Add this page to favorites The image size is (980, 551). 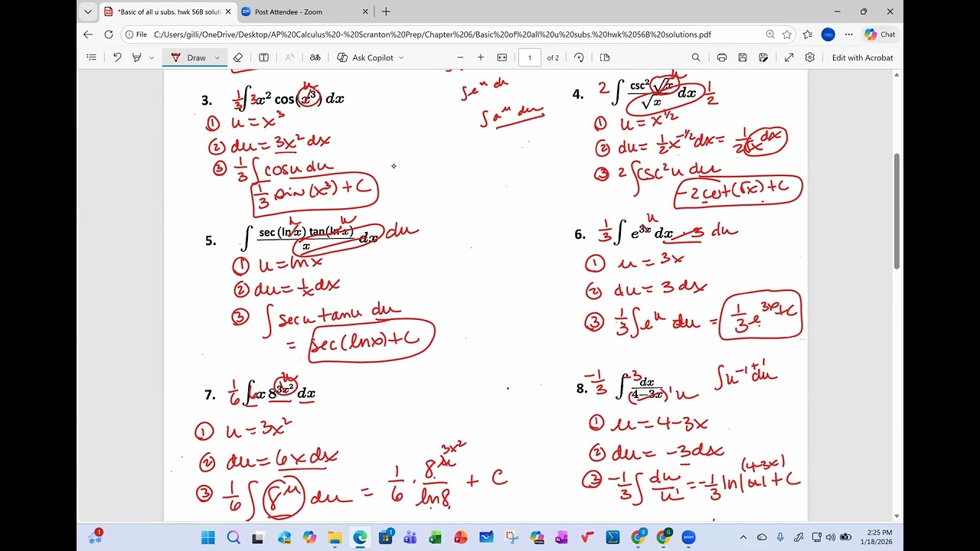(787, 34)
